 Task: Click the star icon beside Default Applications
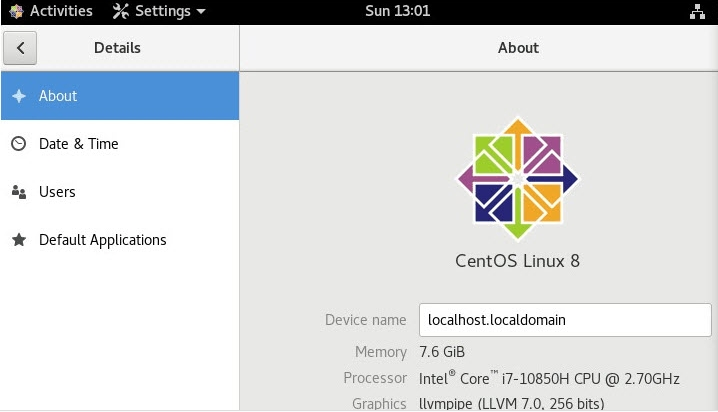click(x=19, y=239)
